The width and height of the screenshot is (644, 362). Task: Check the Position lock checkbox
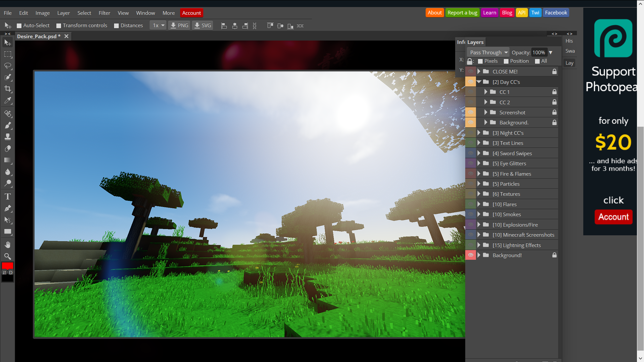coord(506,61)
